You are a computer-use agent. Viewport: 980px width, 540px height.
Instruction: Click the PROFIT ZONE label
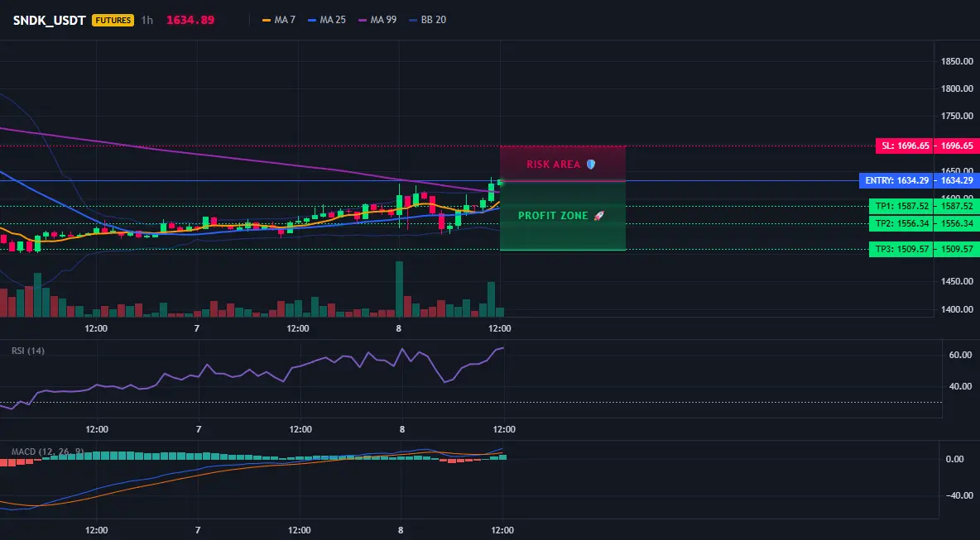click(553, 215)
